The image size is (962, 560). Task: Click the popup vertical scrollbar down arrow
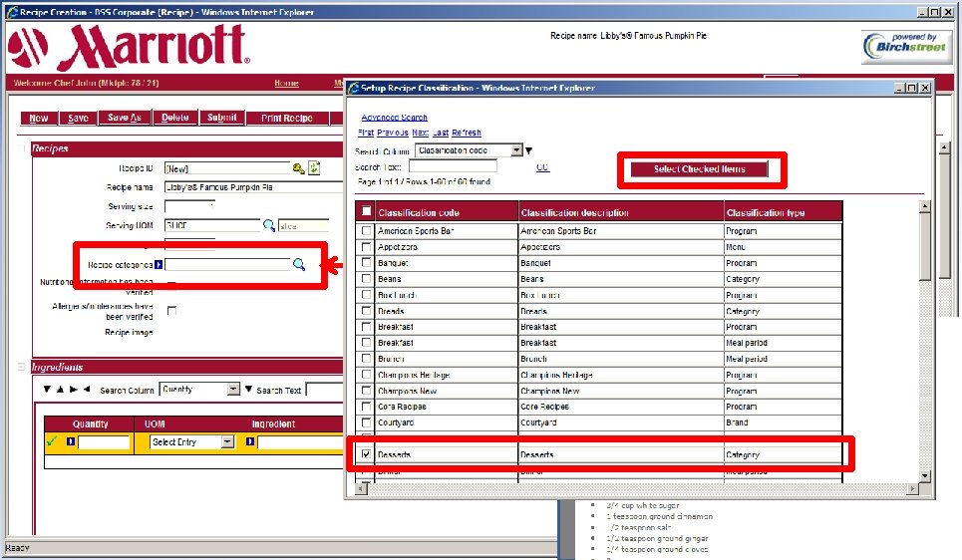click(925, 475)
